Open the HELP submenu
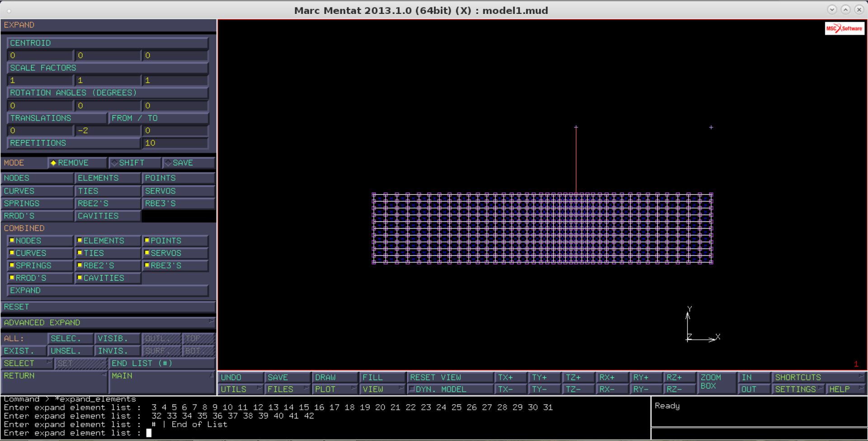The width and height of the screenshot is (868, 441). point(845,389)
